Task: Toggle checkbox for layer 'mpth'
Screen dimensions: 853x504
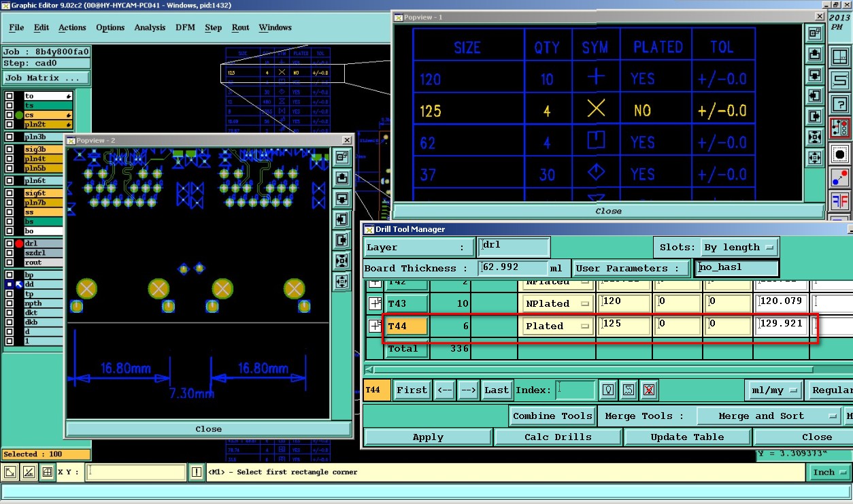Action: point(10,303)
